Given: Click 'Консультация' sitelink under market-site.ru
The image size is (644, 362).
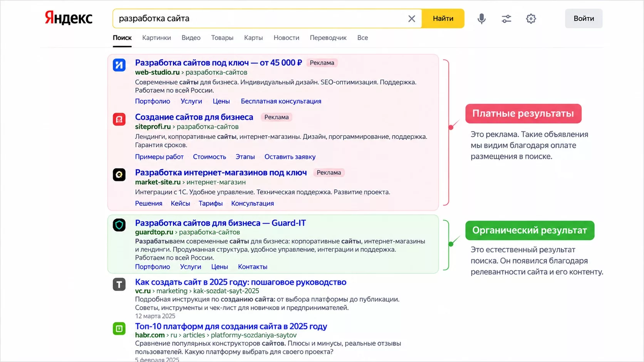Looking at the screenshot, I should (252, 204).
